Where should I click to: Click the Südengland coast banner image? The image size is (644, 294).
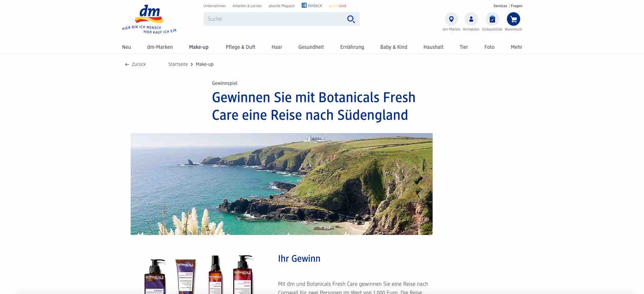click(282, 184)
